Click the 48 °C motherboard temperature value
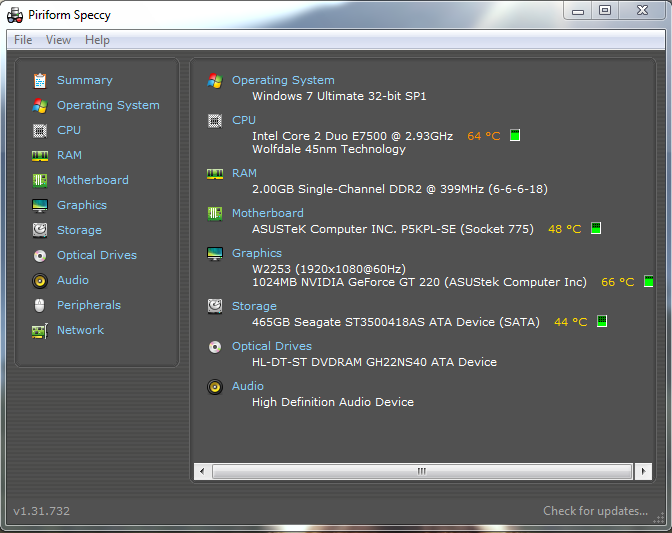Viewport: 672px width, 533px height. tap(565, 229)
